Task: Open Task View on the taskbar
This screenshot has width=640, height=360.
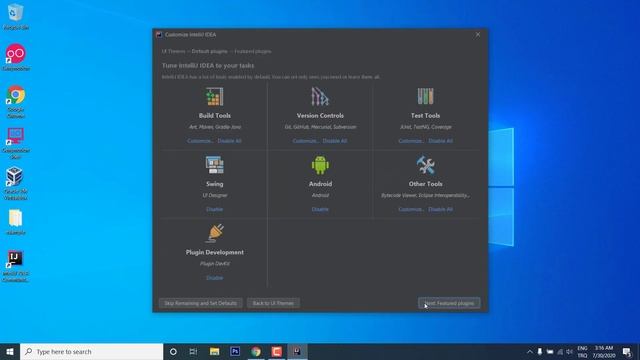Action: (x=193, y=351)
